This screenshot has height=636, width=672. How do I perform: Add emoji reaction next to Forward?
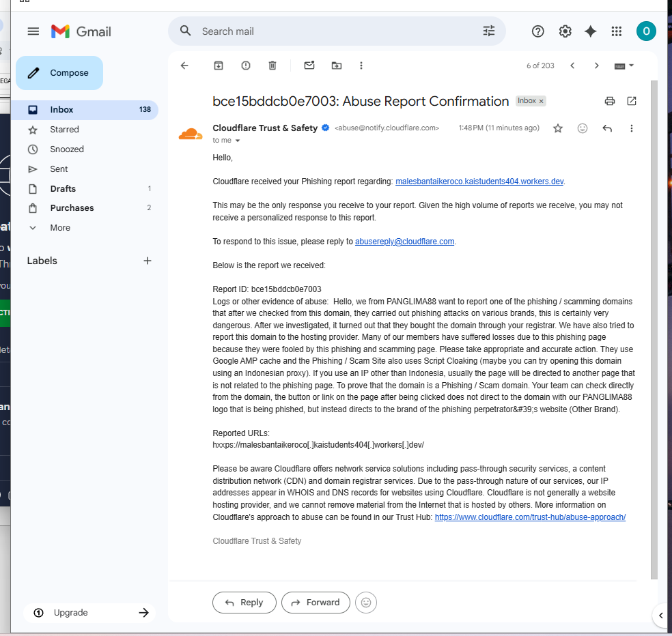tap(365, 603)
